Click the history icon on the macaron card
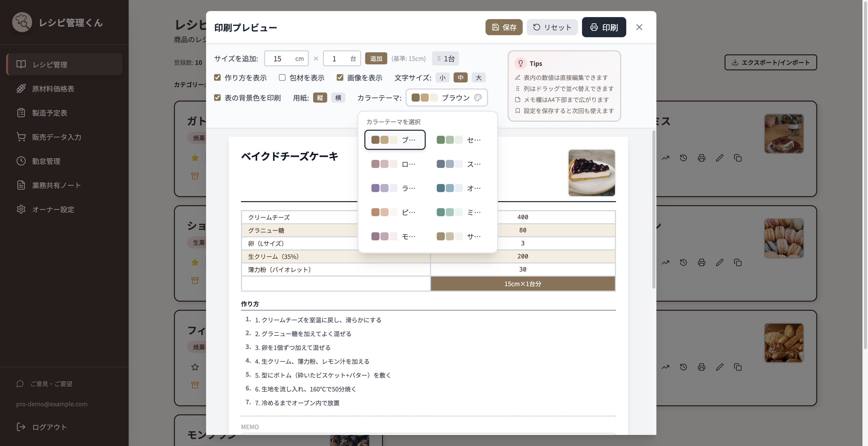 pyautogui.click(x=683, y=262)
